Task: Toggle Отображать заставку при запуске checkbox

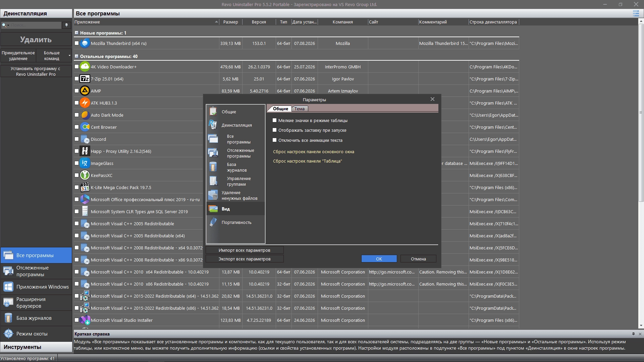Action: pos(275,130)
